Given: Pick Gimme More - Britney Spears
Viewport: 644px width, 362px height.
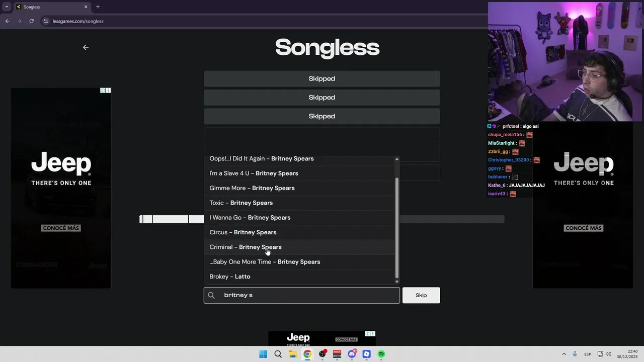Looking at the screenshot, I should point(299,188).
